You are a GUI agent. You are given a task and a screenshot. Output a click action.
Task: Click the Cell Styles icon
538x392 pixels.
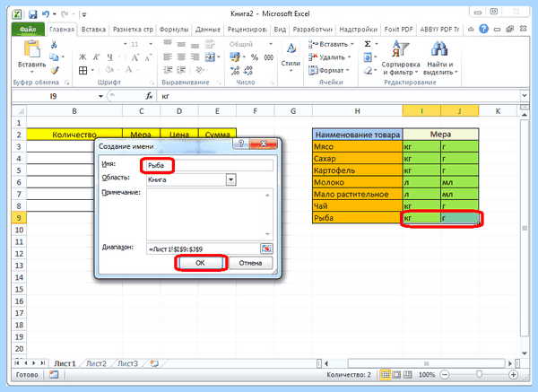(x=291, y=48)
